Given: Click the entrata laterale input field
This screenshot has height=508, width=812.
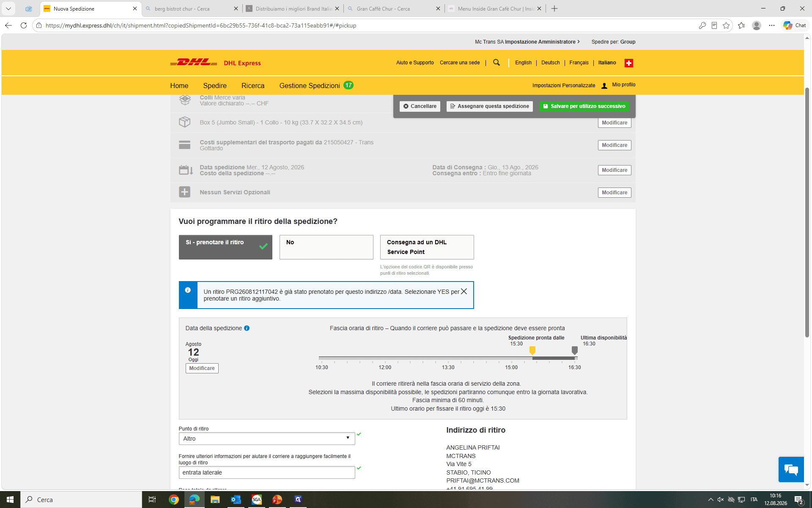Looking at the screenshot, I should (267, 472).
